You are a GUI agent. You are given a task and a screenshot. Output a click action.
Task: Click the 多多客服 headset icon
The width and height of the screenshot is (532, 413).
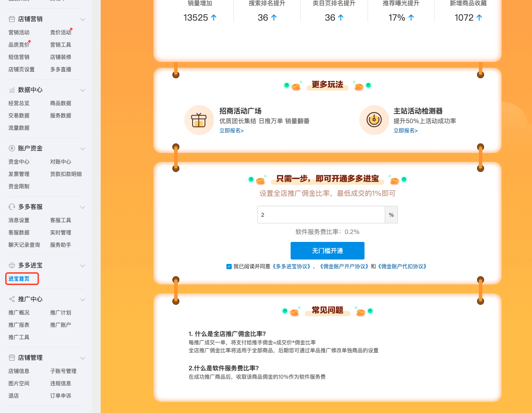click(12, 207)
